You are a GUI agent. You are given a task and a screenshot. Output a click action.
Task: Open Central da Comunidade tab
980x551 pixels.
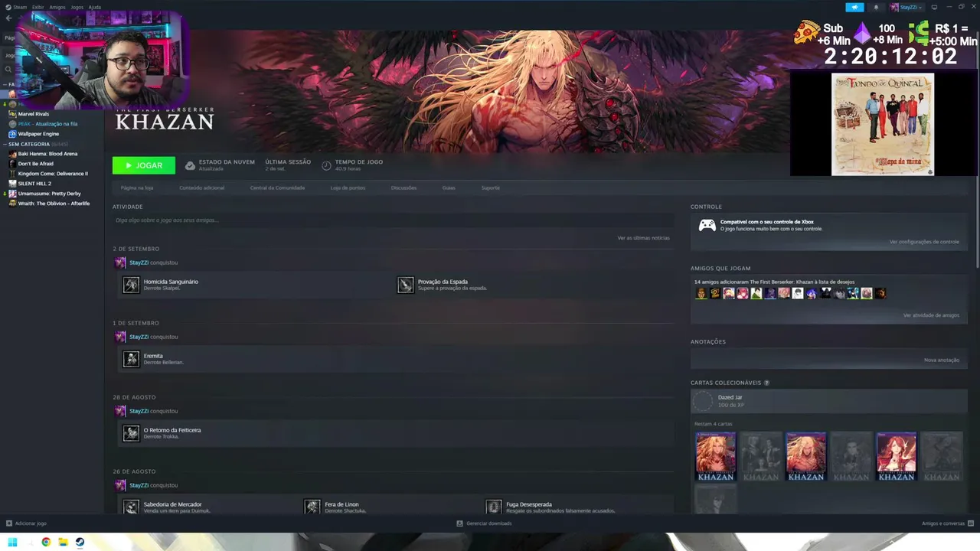tap(277, 187)
